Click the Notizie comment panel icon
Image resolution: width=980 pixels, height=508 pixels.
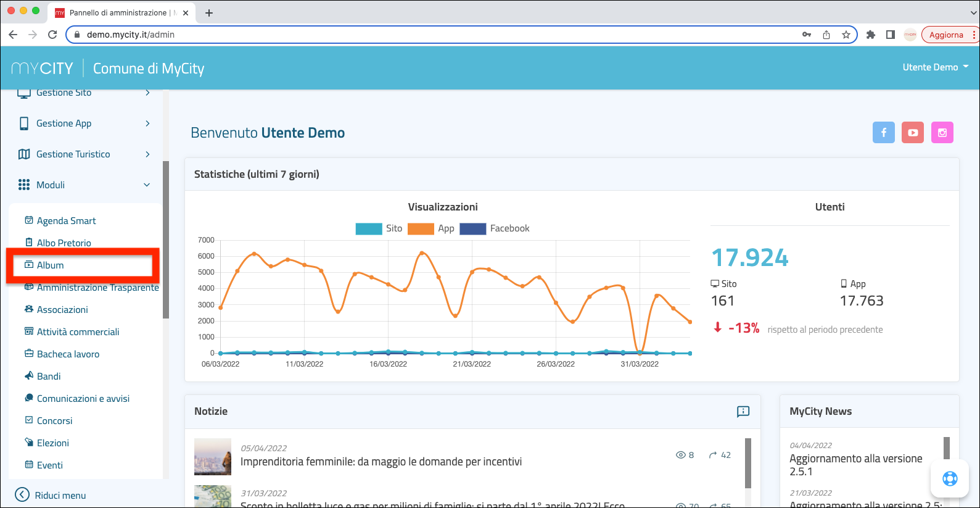click(x=743, y=412)
